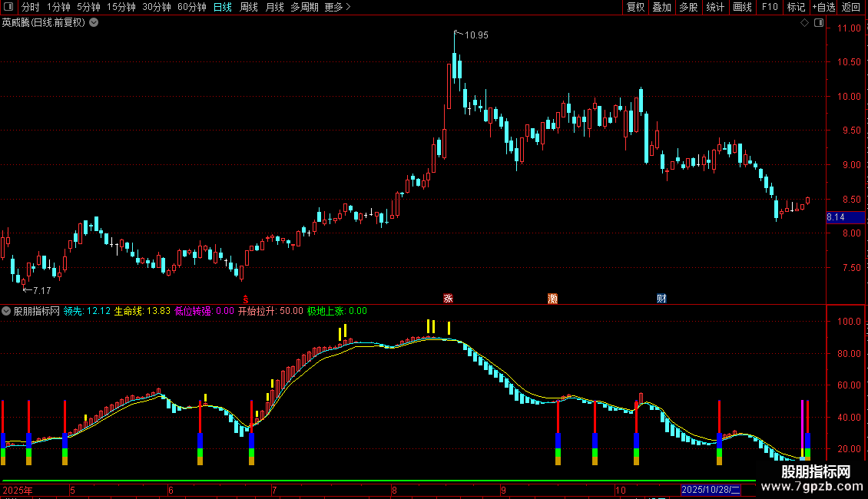
Task: Click the diamond icon in chart corner
Action: coord(804,23)
